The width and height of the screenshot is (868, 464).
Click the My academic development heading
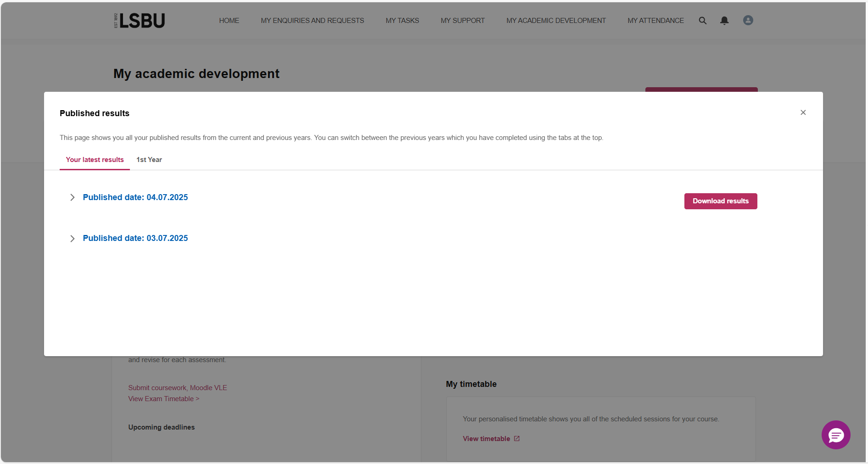196,74
